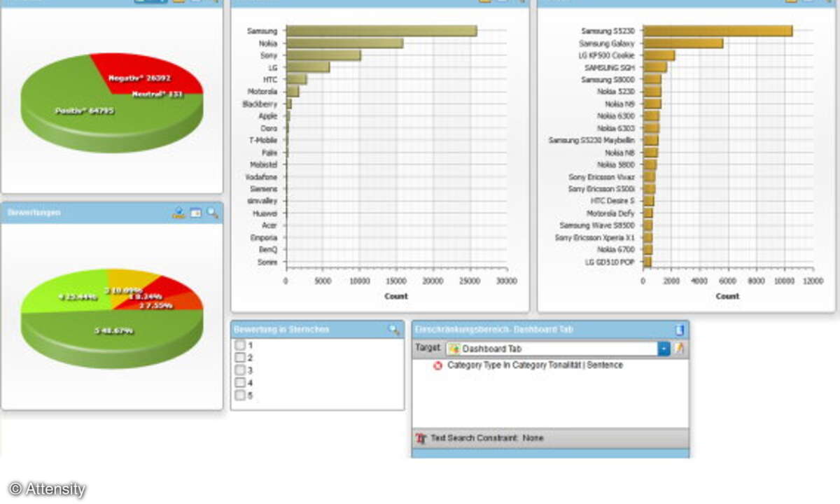Click the Blackberry label in brand chart
The image size is (840, 504).
260,104
